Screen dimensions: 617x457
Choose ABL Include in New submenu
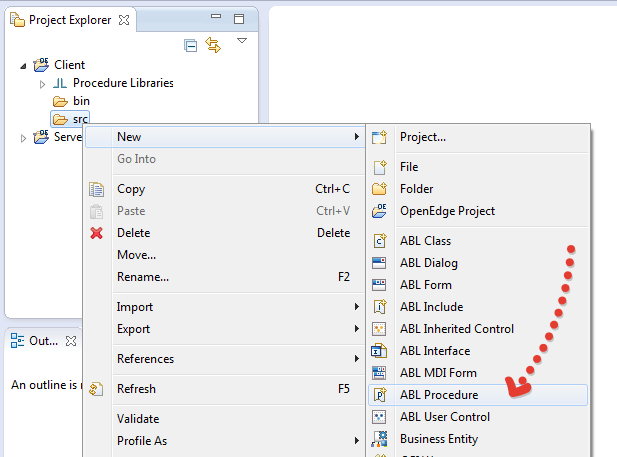(478, 307)
